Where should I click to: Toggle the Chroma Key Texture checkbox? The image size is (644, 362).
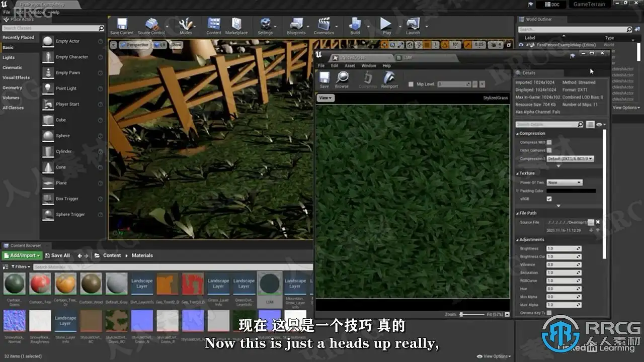[549, 313]
